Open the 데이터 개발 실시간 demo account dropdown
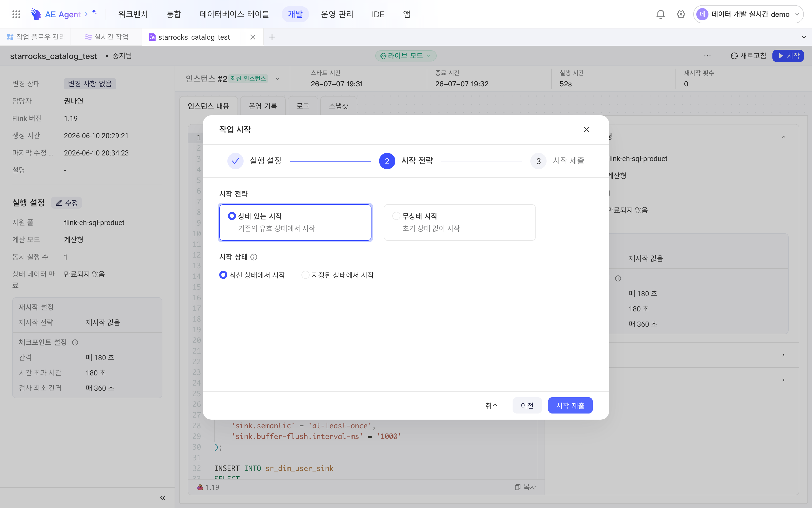This screenshot has width=812, height=508. click(x=748, y=14)
